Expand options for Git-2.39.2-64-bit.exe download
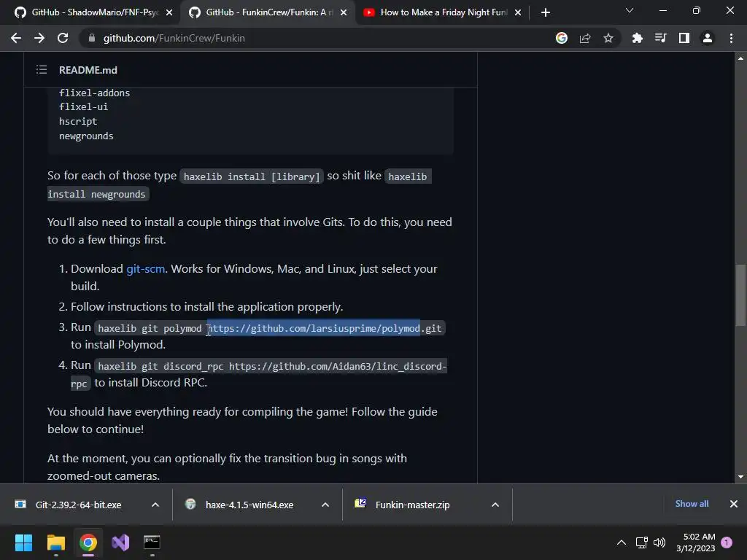 point(155,505)
